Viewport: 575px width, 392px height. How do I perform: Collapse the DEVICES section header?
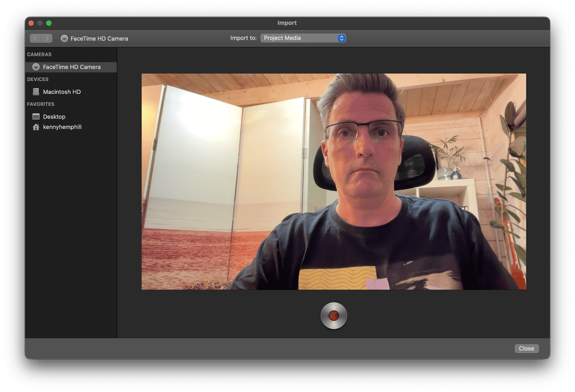coord(38,79)
